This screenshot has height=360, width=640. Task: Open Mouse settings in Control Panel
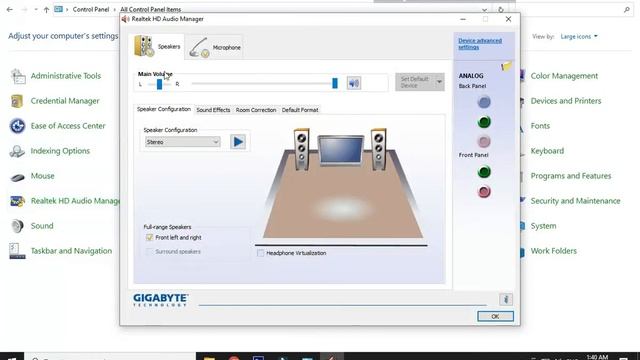click(42, 176)
